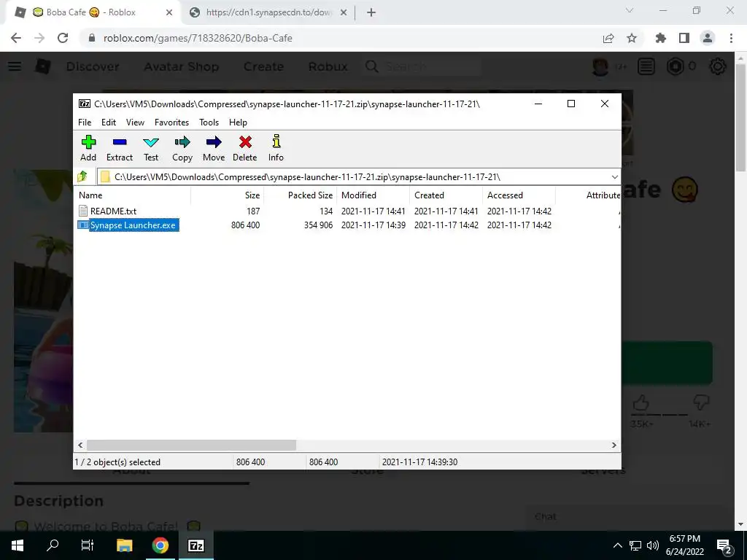Bookmark this page with the star icon

click(632, 38)
